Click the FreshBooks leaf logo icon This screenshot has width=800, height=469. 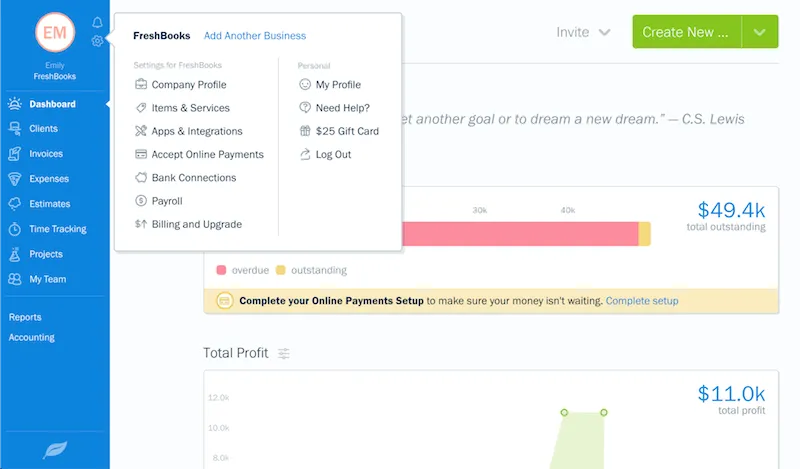tap(55, 451)
